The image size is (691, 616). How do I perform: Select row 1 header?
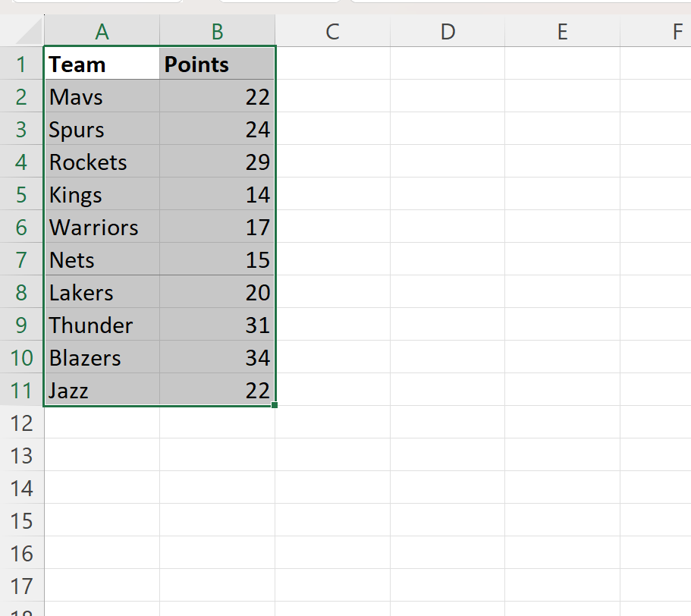22,64
